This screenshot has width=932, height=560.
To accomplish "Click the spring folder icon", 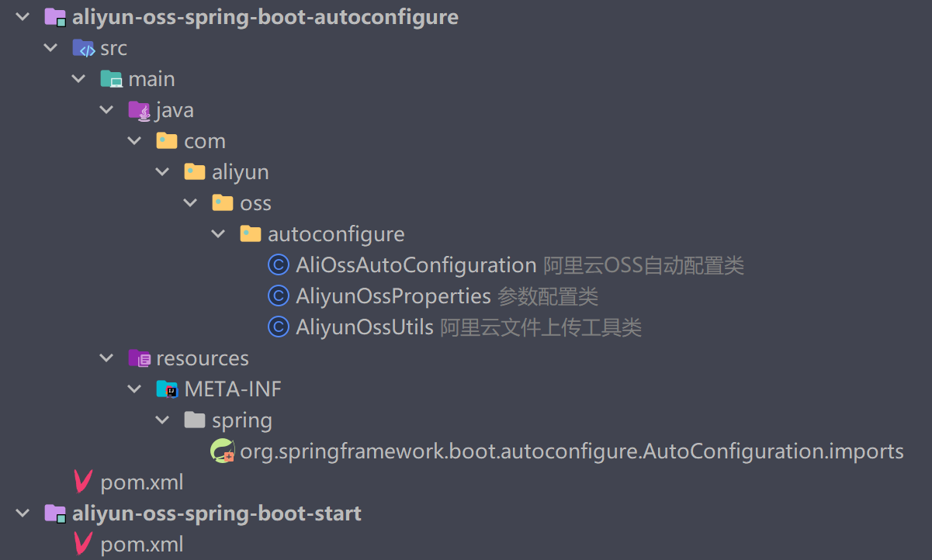I will click(x=195, y=420).
